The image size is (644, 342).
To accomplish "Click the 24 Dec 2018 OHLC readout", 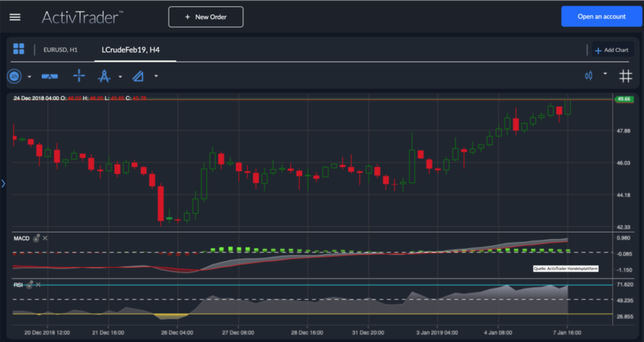I will (80, 98).
